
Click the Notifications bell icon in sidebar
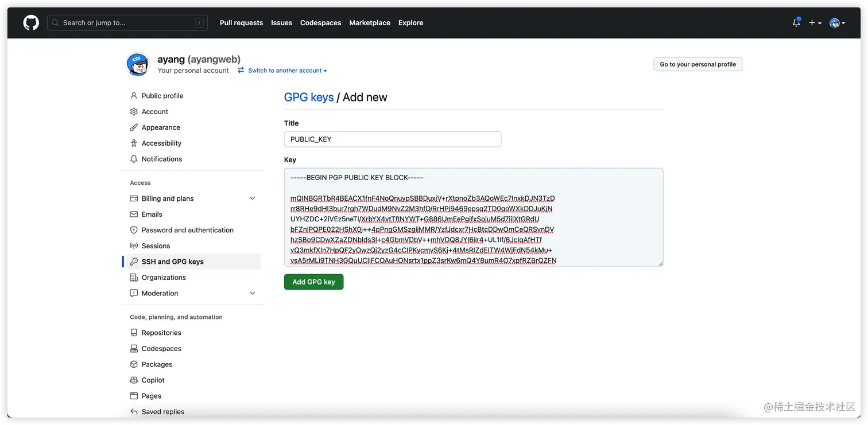(134, 159)
